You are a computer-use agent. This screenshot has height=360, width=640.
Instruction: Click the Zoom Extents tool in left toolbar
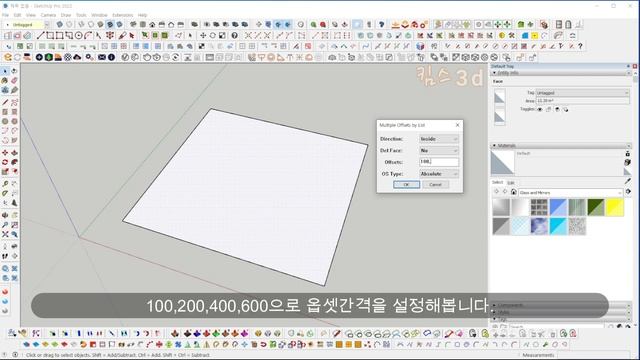[5, 234]
